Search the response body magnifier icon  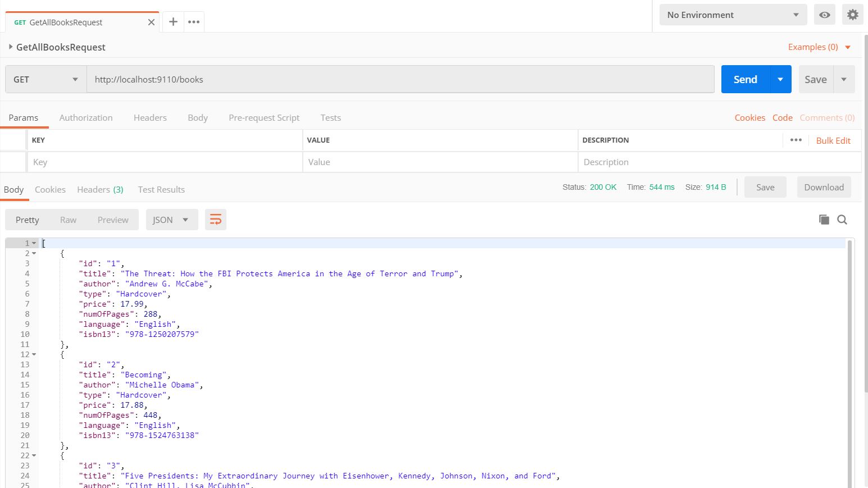(842, 220)
